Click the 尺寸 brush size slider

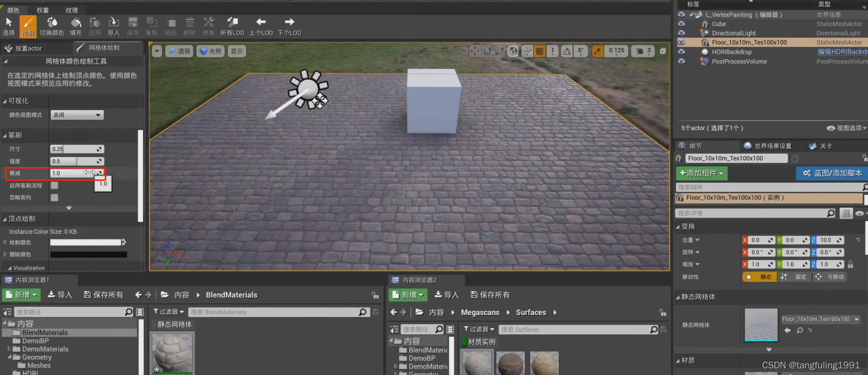click(77, 149)
